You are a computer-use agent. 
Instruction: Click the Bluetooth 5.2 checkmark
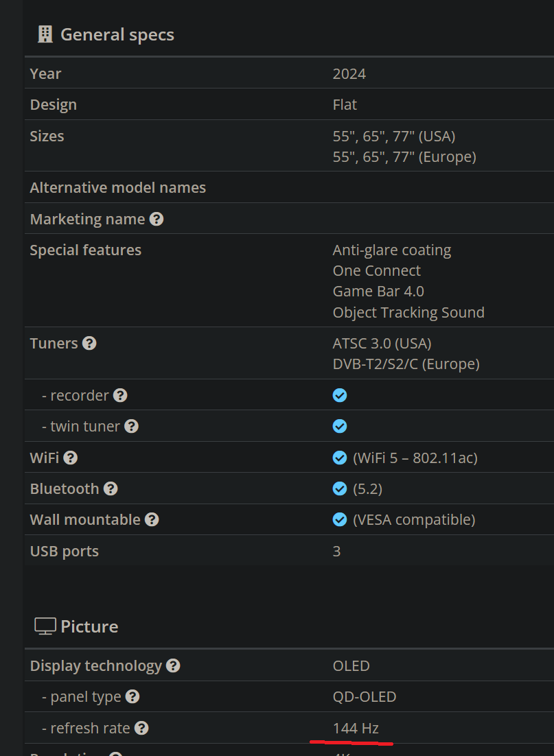pyautogui.click(x=340, y=488)
